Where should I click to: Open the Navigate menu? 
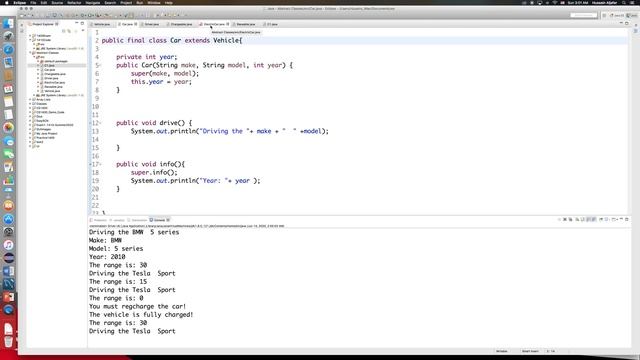93,2
